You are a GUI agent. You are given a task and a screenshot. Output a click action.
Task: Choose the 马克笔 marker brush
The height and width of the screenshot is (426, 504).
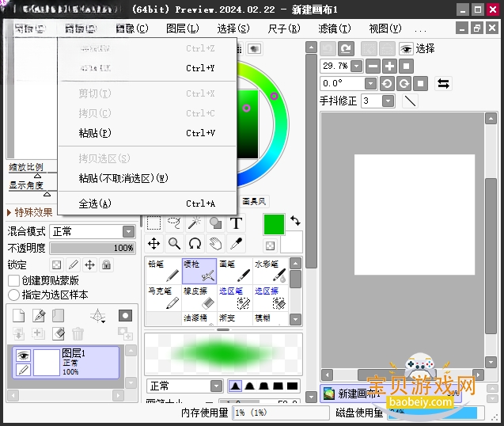click(164, 298)
